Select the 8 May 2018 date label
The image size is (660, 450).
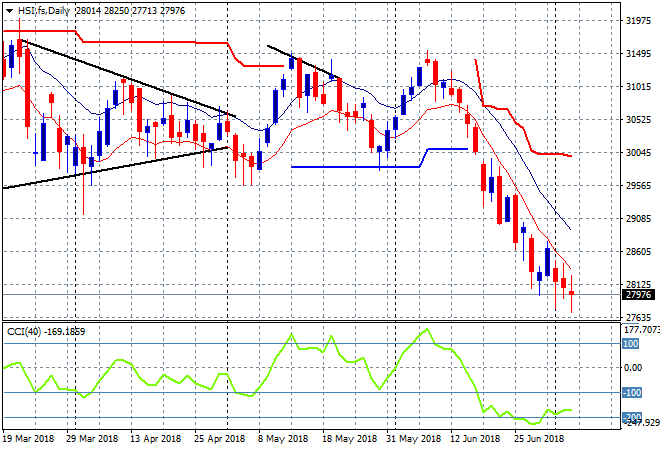coord(283,439)
